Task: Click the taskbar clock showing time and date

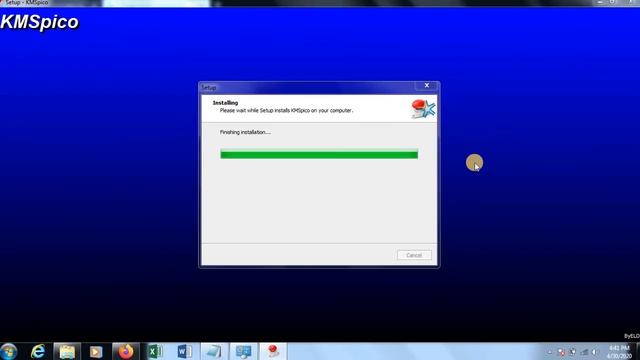Action: pyautogui.click(x=619, y=352)
